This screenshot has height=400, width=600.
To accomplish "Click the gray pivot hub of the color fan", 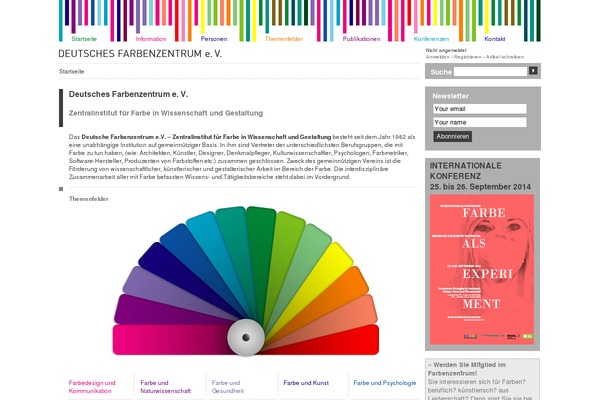I will coord(246,337).
